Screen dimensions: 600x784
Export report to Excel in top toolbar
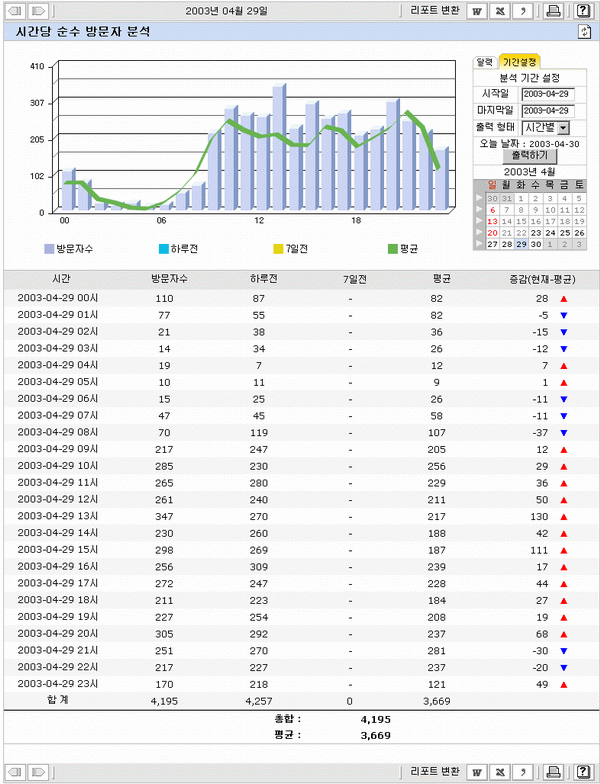(500, 10)
